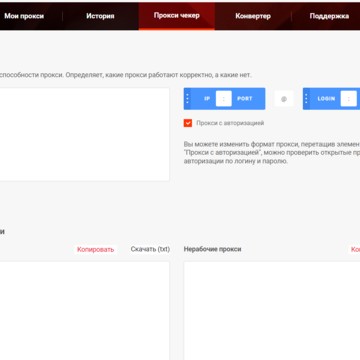Screen dimensions: 360x360
Task: Download working proxies via Скачать (txt)
Action: (150, 249)
